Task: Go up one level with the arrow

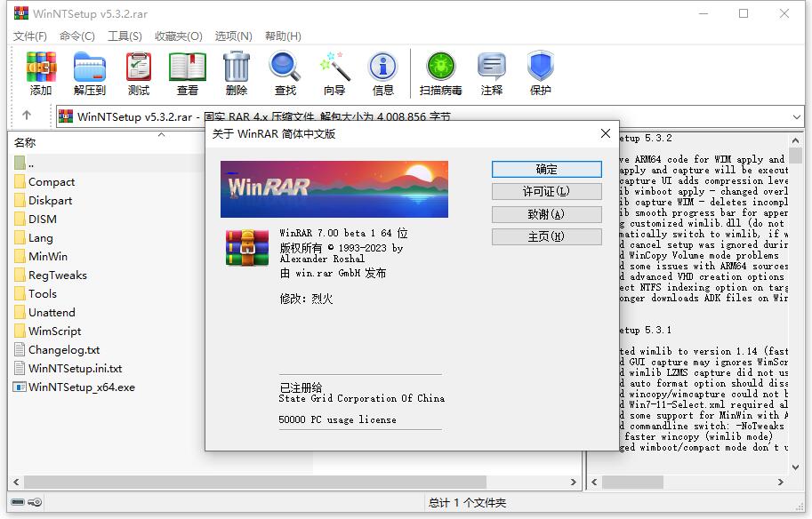Action: [27, 116]
